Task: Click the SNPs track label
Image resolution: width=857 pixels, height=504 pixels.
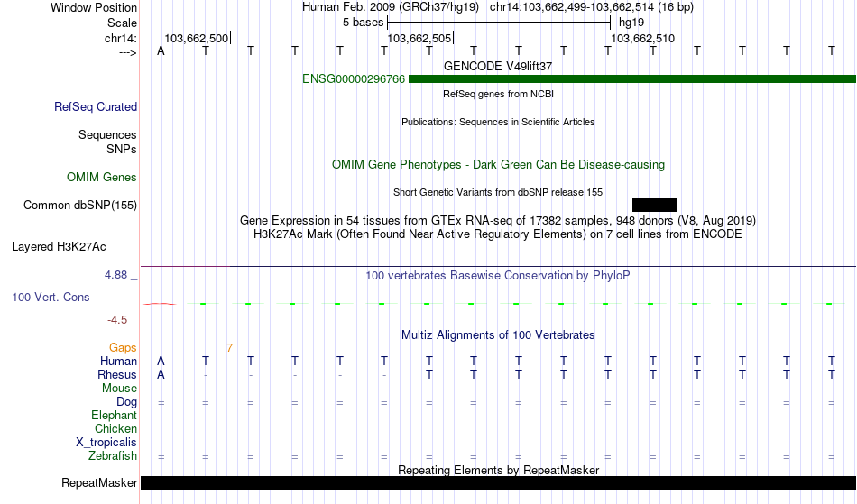Action: point(122,149)
